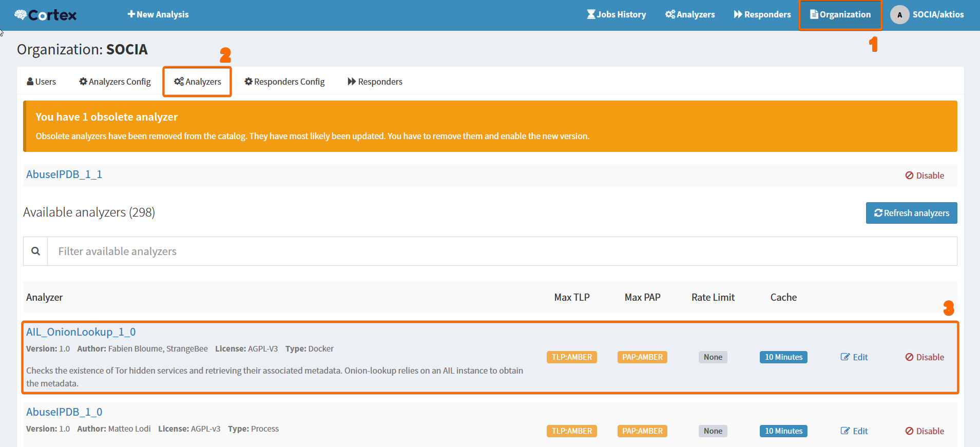
Task: Click TLP:AMBER badge for AIL_OnionLookup
Action: [x=572, y=357]
